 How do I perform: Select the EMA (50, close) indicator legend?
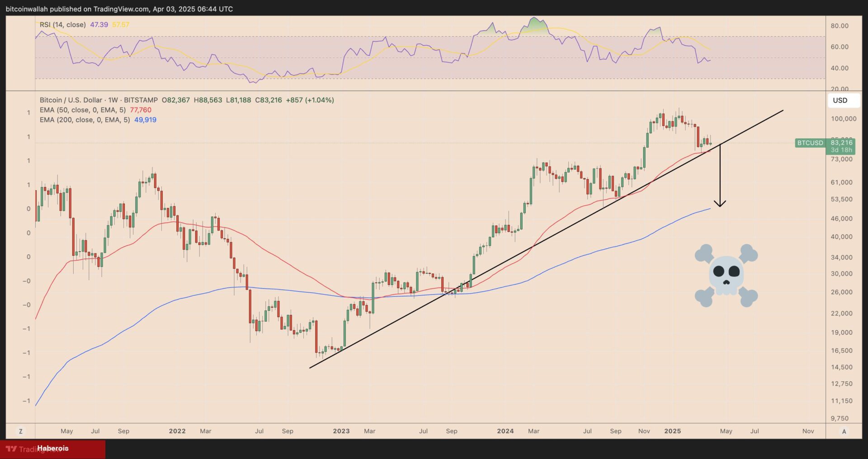pos(82,110)
